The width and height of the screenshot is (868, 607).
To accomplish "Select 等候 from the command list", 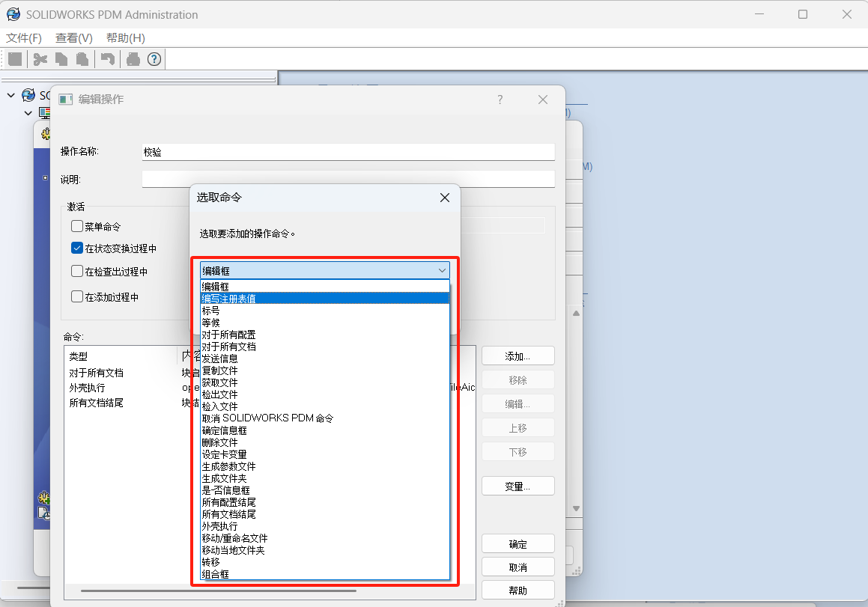I will 324,323.
